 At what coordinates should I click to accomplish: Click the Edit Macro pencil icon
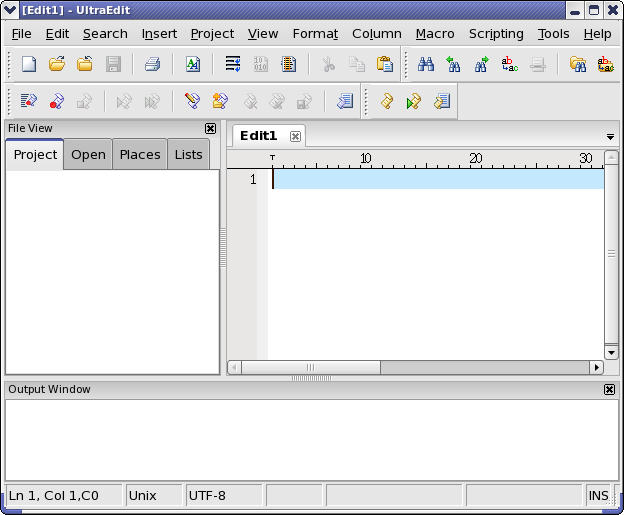(192, 101)
